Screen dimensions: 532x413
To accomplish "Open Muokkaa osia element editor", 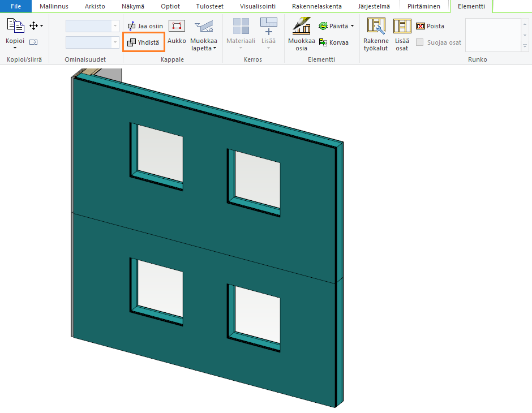I will pos(301,34).
